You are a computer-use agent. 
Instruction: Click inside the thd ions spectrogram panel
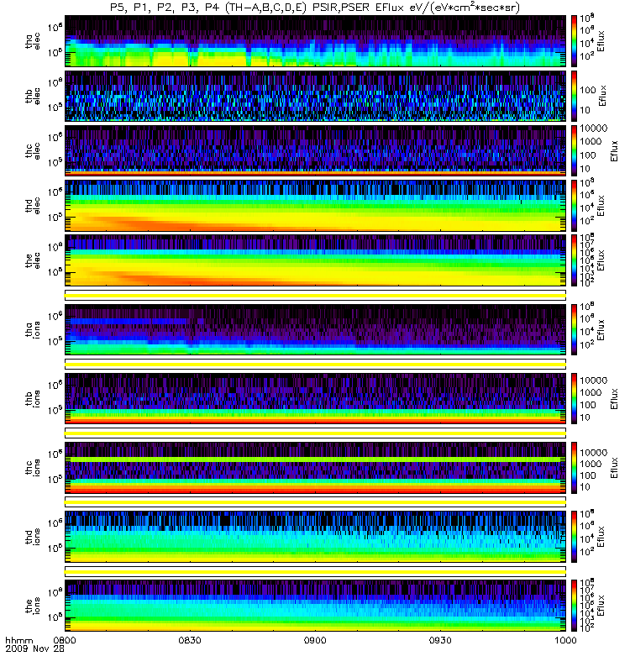pyautogui.click(x=316, y=537)
